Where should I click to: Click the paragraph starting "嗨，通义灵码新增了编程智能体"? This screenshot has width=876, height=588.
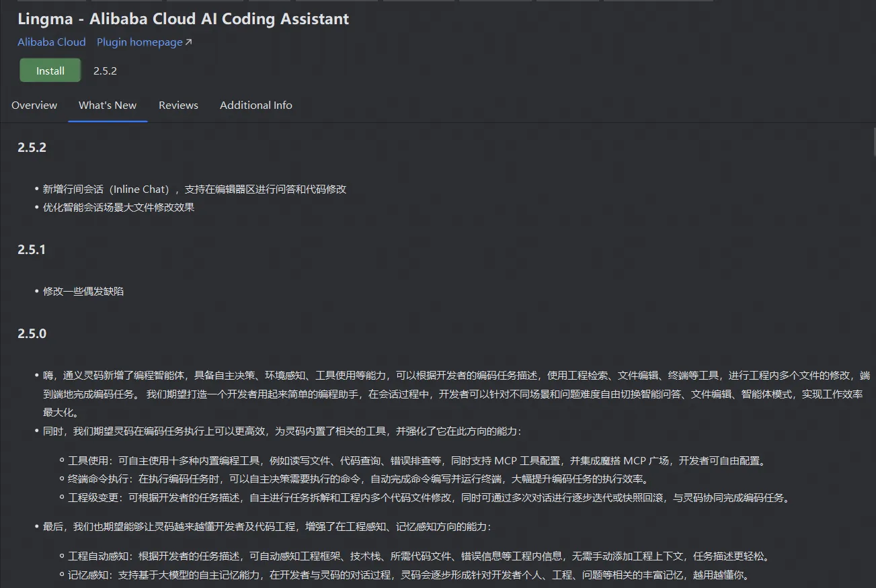456,394
